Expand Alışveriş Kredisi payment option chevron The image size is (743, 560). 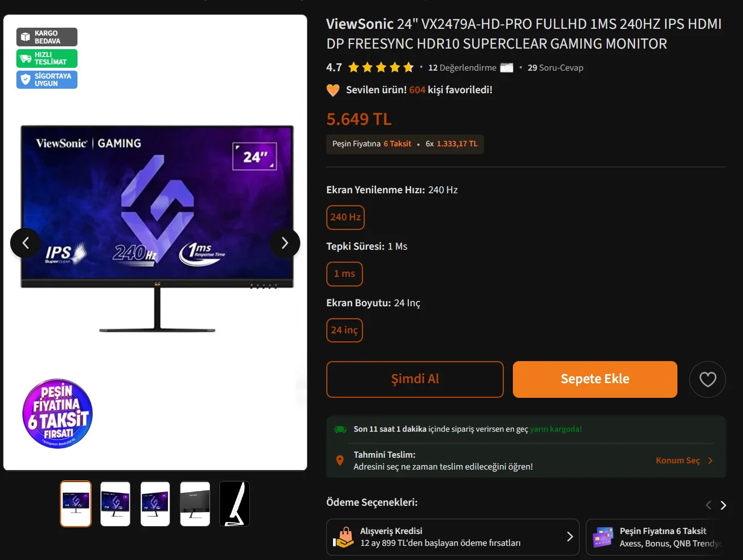pyautogui.click(x=569, y=537)
